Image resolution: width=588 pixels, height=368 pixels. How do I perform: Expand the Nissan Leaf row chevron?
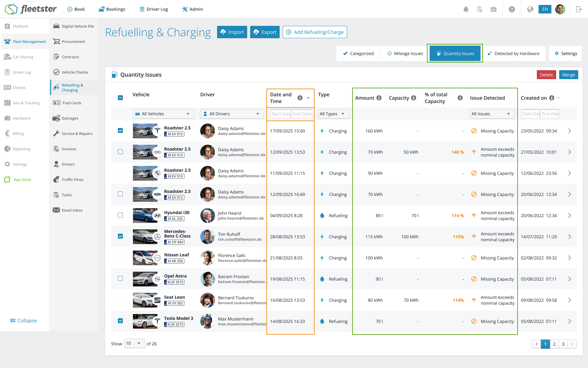pyautogui.click(x=570, y=258)
